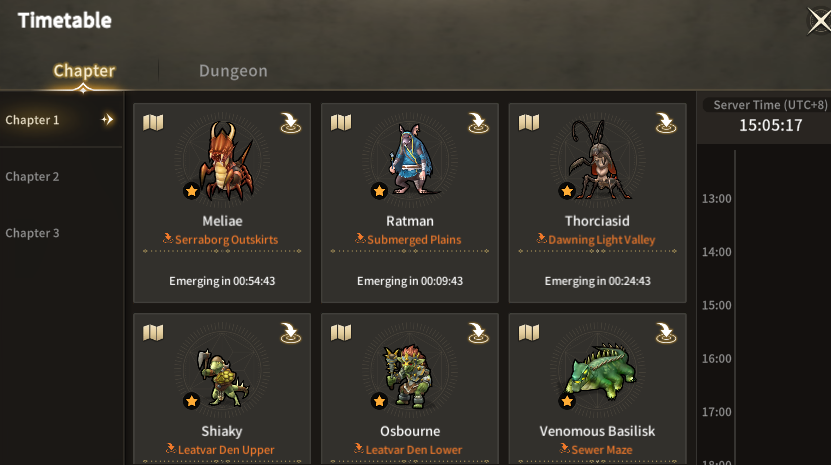Select the Chapter tab
This screenshot has width=831, height=465.
pos(84,71)
